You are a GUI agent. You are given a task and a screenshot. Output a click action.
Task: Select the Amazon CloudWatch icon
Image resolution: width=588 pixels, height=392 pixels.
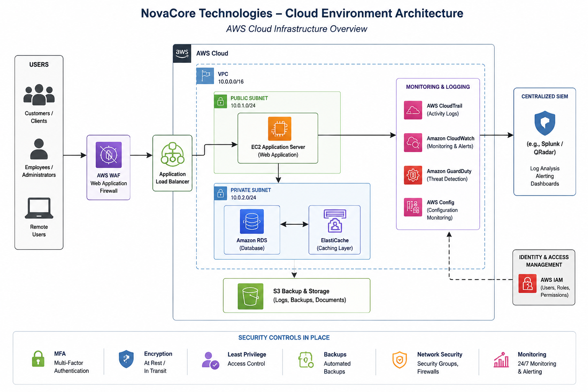(413, 143)
